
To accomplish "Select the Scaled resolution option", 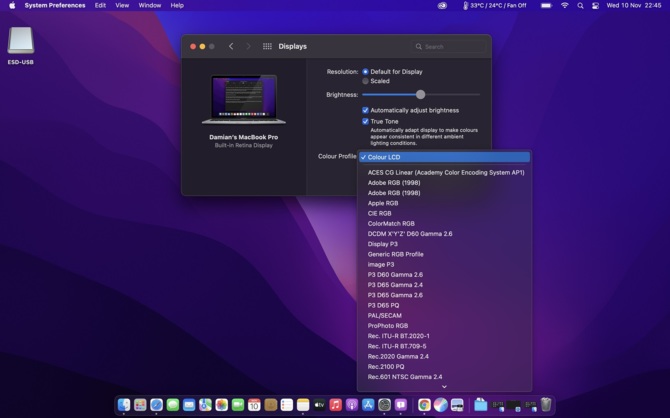I will pos(365,81).
